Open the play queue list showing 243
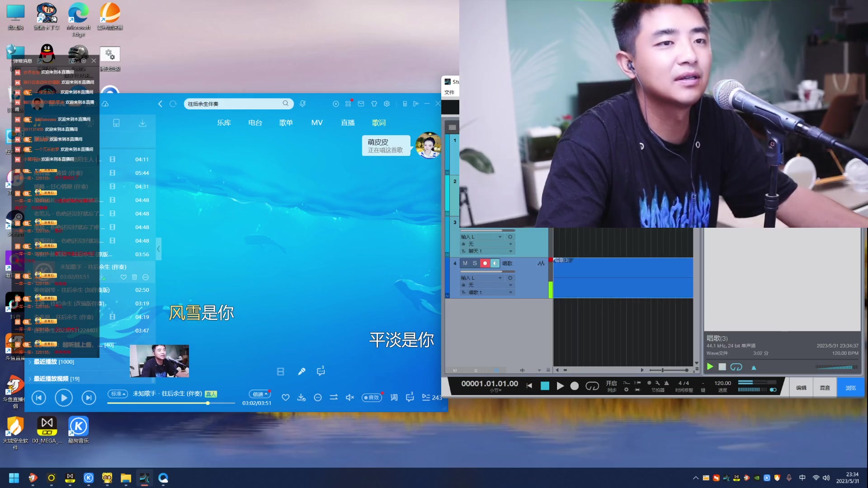The width and height of the screenshot is (868, 488). (432, 398)
